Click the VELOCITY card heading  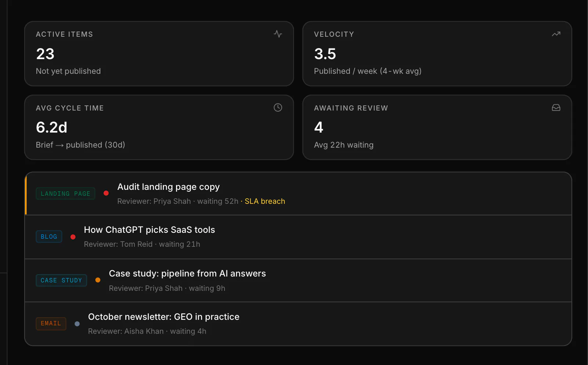[x=334, y=34]
